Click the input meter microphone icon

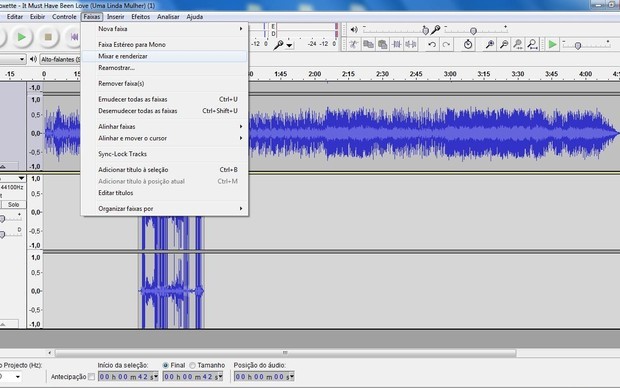coord(278,45)
